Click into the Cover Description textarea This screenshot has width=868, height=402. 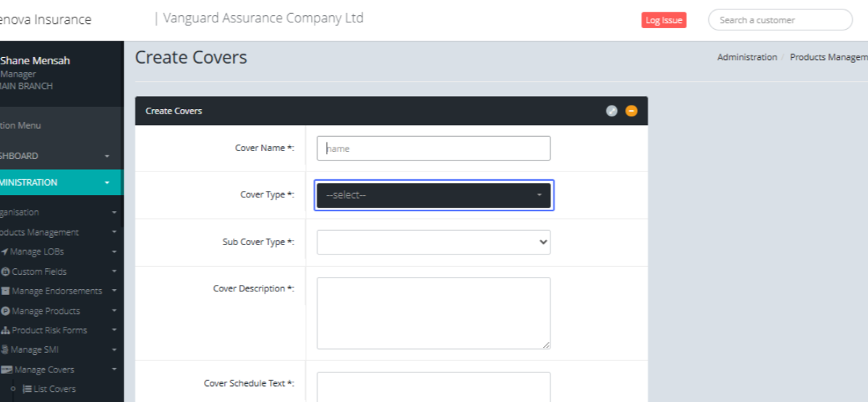[x=433, y=313]
